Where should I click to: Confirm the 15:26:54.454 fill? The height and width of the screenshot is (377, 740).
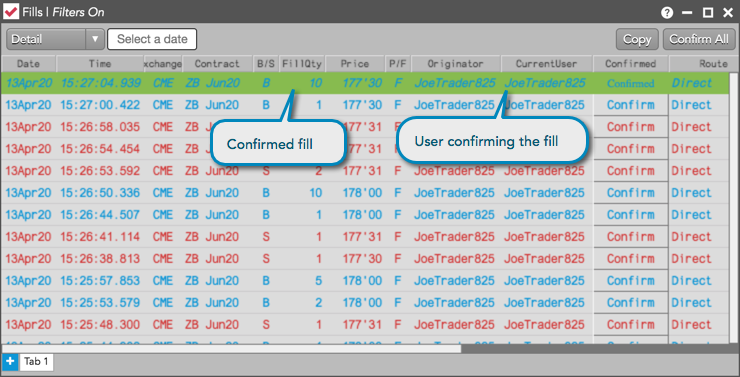631,149
